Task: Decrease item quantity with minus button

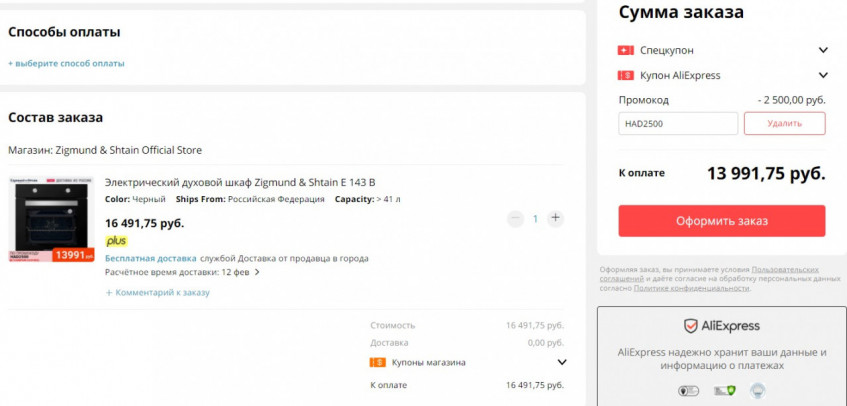Action: coord(515,218)
